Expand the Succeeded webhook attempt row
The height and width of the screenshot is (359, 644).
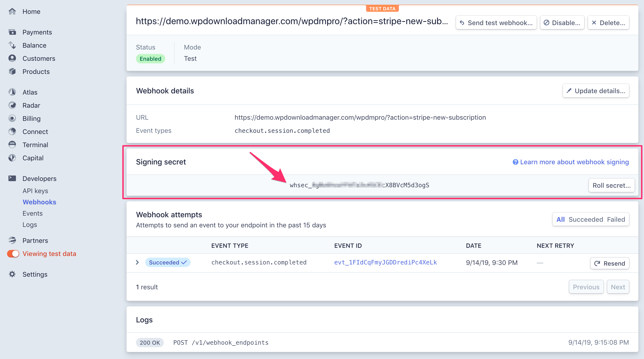click(137, 262)
